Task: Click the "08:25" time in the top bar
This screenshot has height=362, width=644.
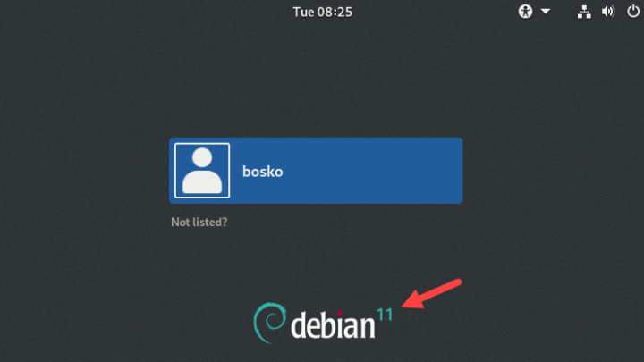Action: [335, 12]
